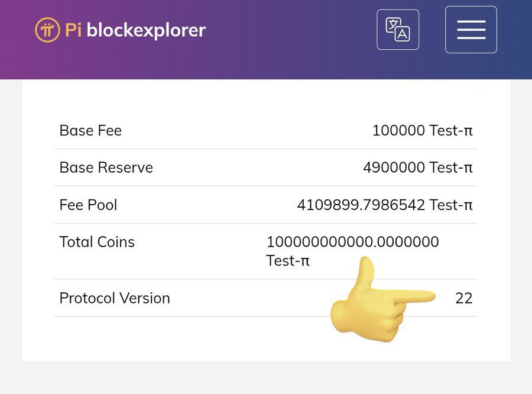Click the language translate icon
532x394 pixels.
pos(398,30)
